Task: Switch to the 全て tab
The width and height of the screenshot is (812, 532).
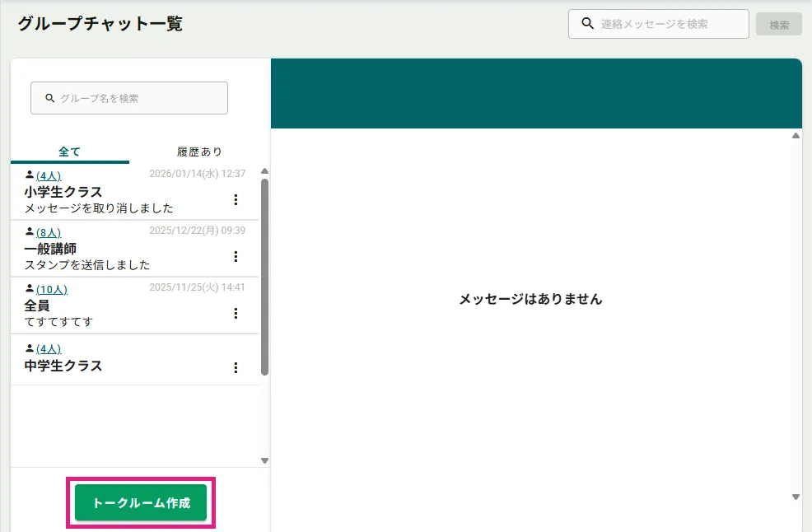Action: [70, 152]
